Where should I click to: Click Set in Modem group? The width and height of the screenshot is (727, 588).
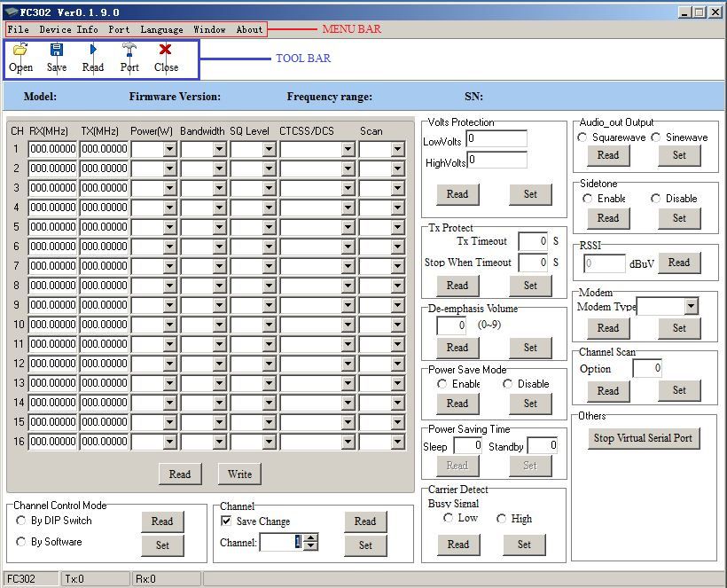(x=680, y=328)
